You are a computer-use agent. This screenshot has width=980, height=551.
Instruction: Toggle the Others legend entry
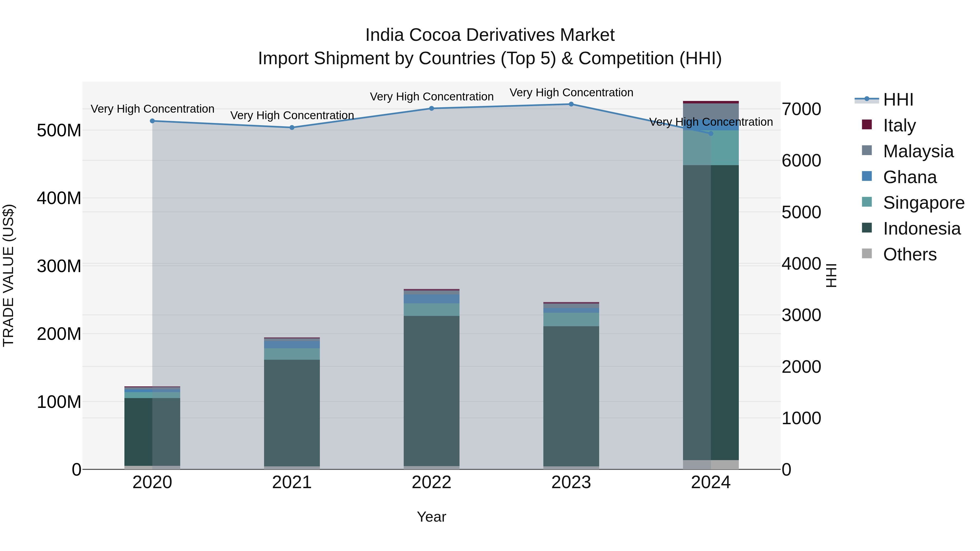pyautogui.click(x=899, y=254)
